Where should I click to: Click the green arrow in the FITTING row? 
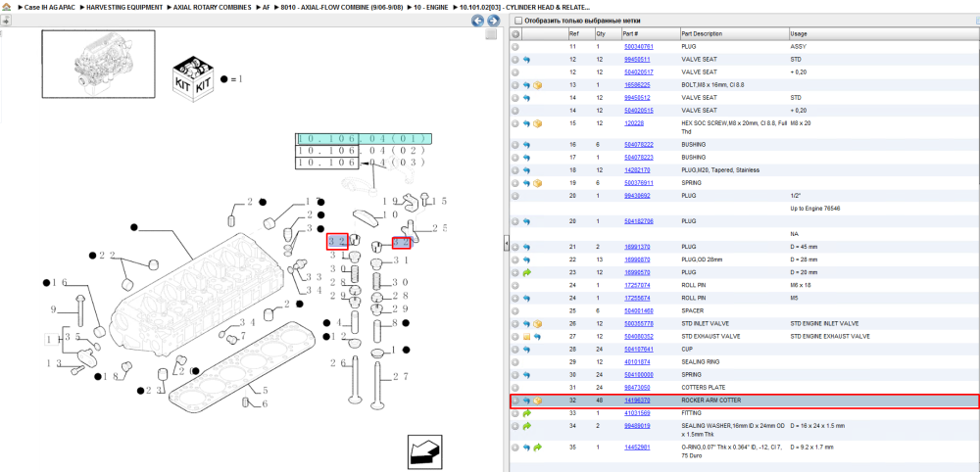(x=526, y=413)
